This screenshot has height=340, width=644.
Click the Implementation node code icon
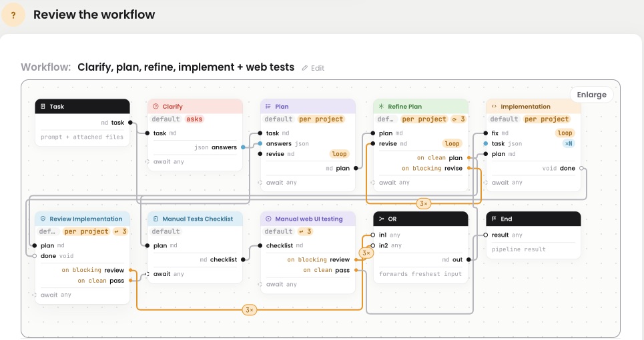tap(494, 106)
